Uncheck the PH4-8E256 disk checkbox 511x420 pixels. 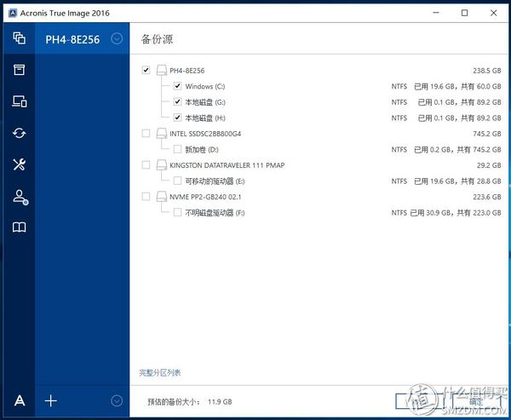click(x=146, y=70)
